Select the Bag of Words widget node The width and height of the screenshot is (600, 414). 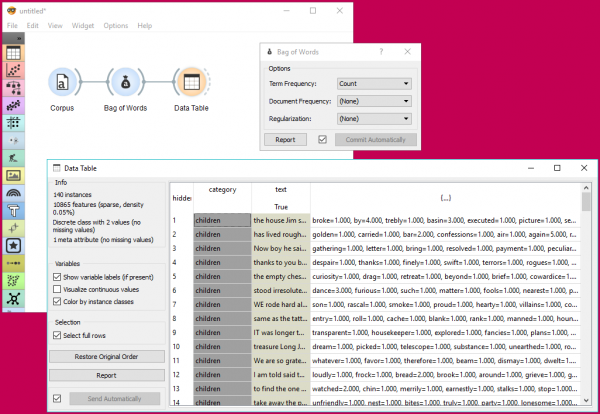point(126,83)
